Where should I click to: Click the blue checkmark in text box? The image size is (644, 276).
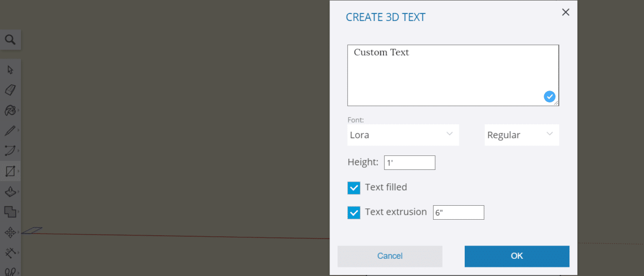(550, 96)
